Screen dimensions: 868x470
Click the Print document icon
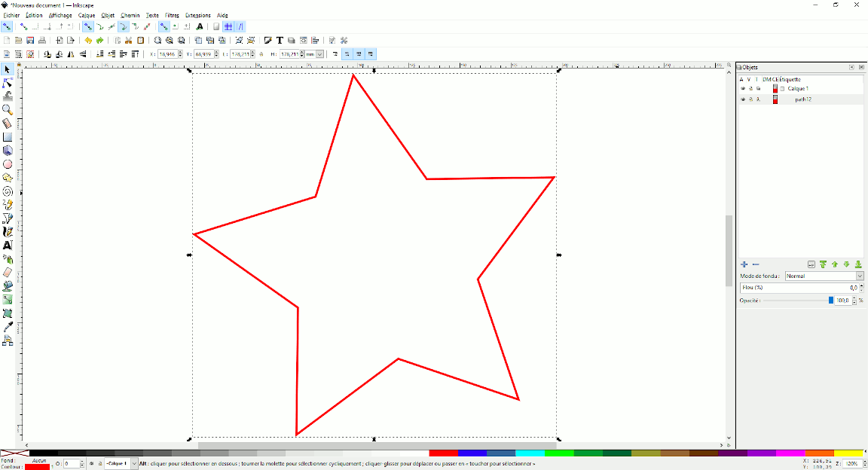[x=42, y=40]
